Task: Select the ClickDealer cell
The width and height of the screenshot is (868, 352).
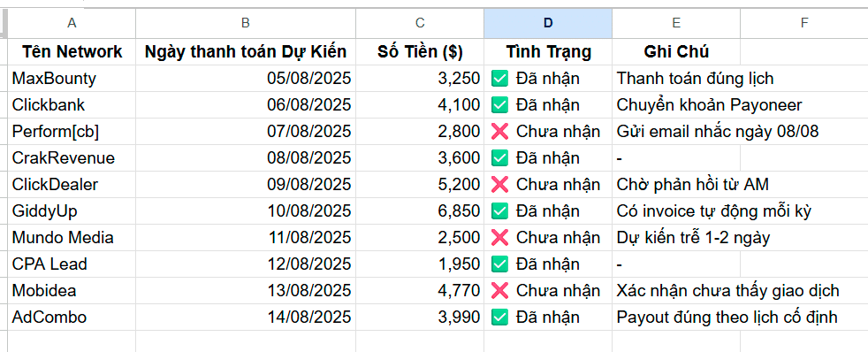Action: (72, 185)
